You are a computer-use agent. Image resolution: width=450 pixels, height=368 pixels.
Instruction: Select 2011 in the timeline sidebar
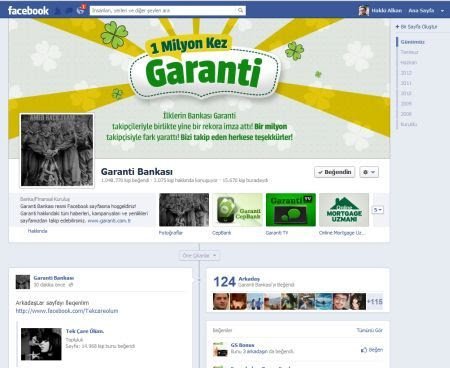point(406,83)
